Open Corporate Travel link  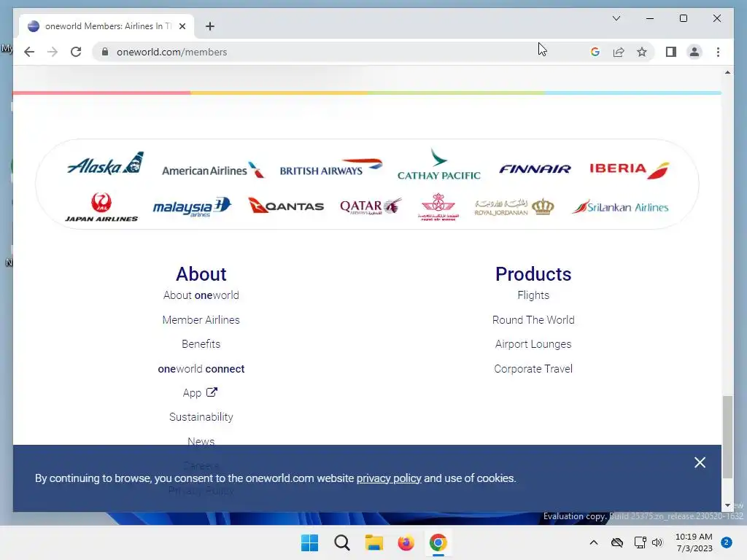click(533, 368)
